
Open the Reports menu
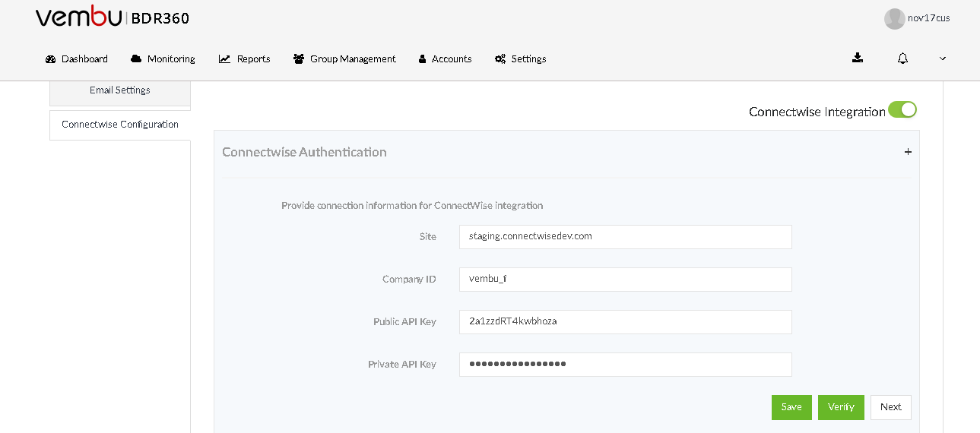click(x=245, y=58)
